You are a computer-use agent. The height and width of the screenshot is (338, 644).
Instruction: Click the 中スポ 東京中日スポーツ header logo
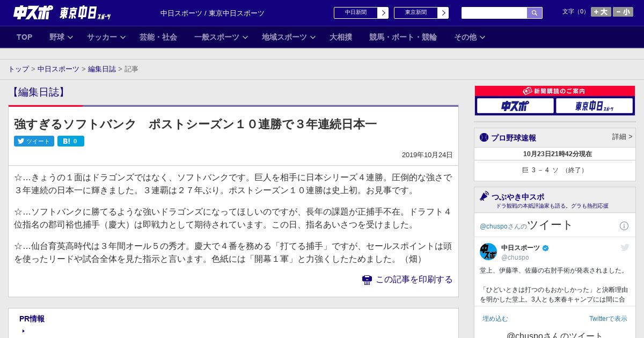coord(62,12)
